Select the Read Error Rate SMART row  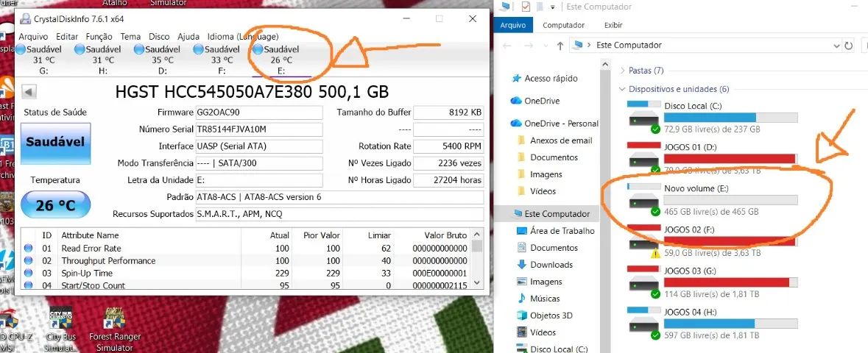[x=246, y=249]
